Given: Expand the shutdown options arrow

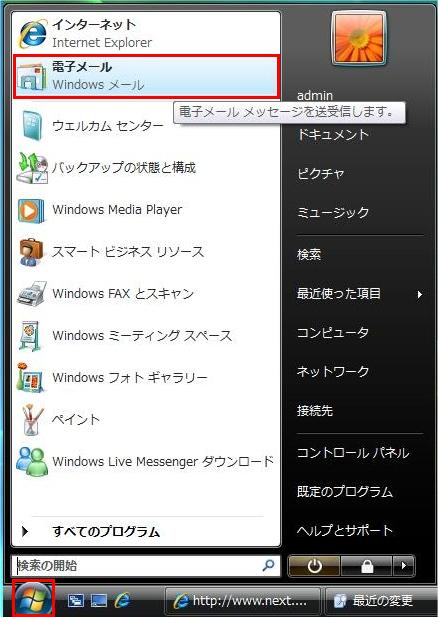Looking at the screenshot, I should click(x=403, y=566).
